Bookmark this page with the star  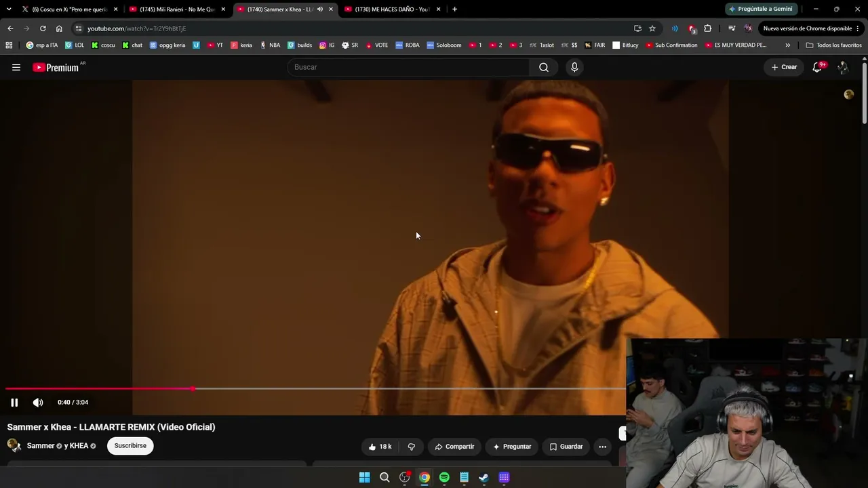click(x=652, y=28)
